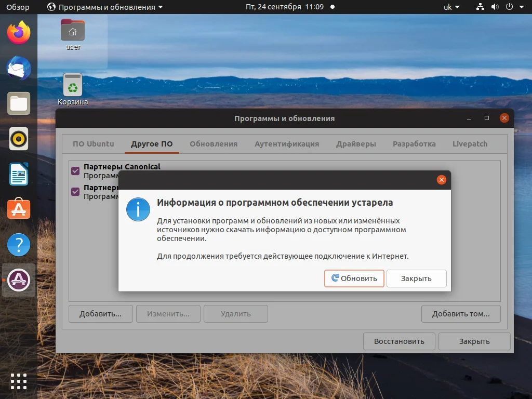Click the Восстановить button
The width and height of the screenshot is (532, 399).
tap(399, 341)
